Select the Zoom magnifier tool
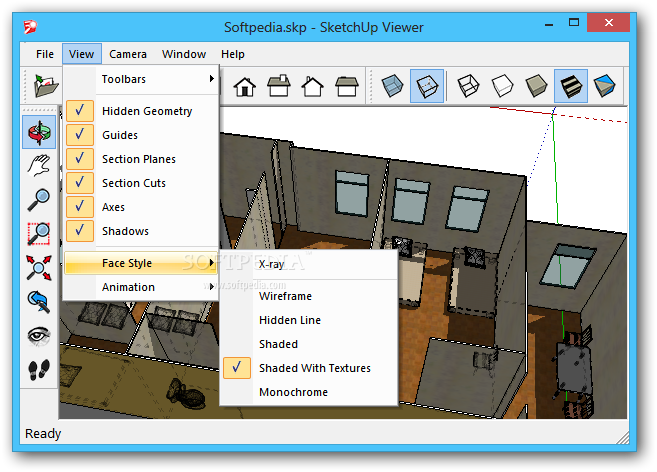This screenshot has height=472, width=657. click(39, 200)
